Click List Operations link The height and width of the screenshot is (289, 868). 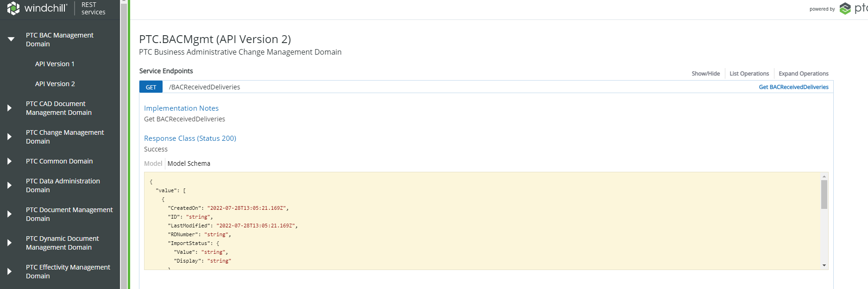coord(749,74)
